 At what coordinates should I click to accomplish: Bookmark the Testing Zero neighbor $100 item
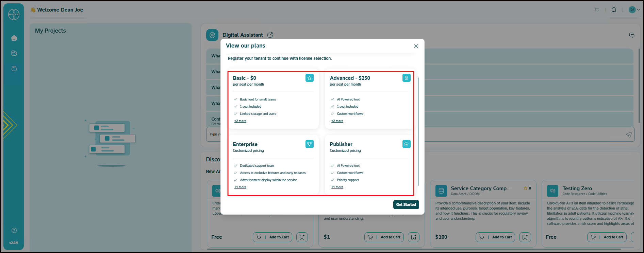pyautogui.click(x=525, y=237)
